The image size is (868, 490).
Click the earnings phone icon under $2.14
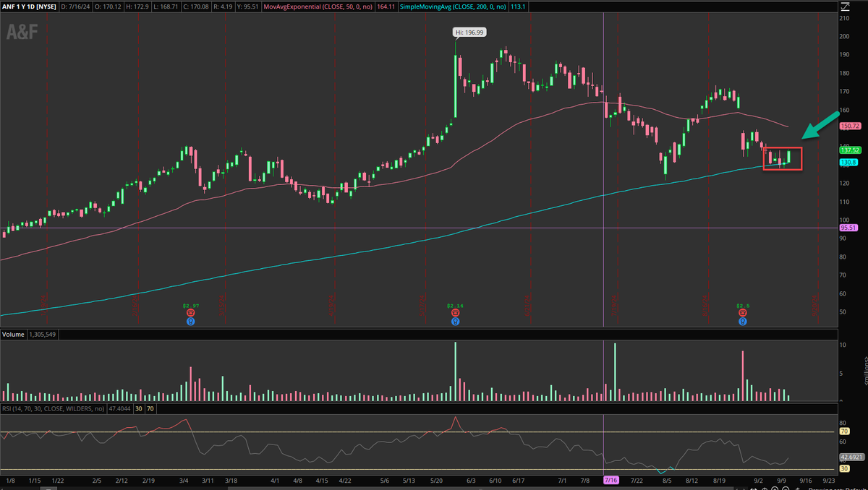click(x=455, y=314)
